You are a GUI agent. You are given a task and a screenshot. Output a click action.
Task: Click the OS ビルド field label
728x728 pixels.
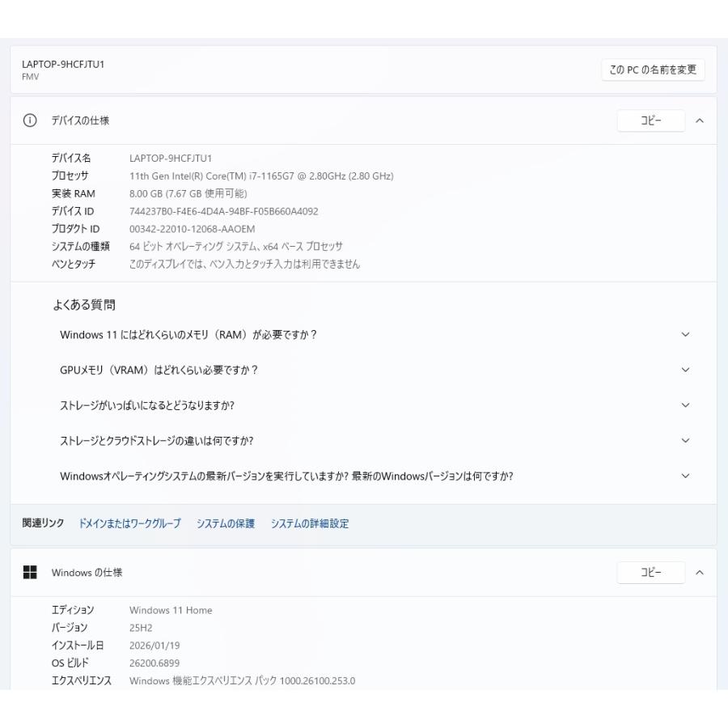(70, 663)
